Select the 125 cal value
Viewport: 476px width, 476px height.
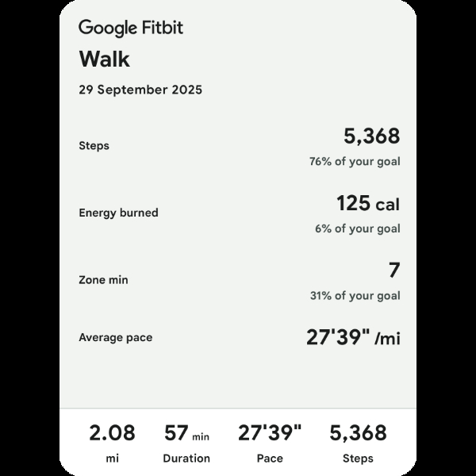tap(367, 204)
